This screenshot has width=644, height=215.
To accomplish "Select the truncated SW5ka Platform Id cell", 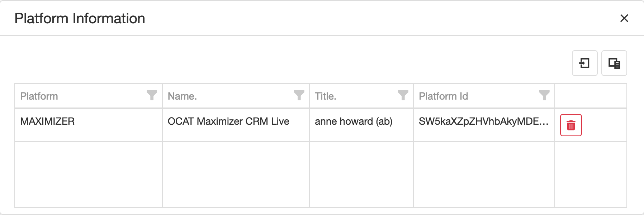I will (483, 121).
